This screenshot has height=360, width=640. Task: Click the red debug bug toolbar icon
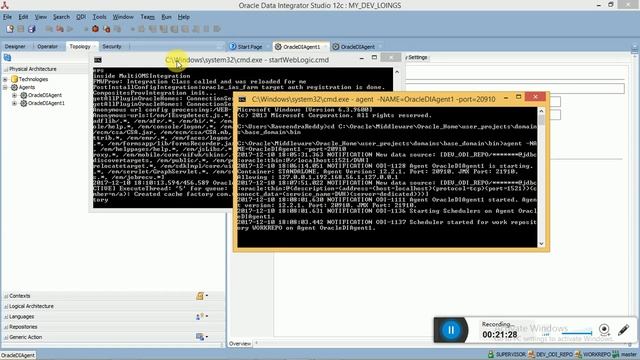[95, 29]
